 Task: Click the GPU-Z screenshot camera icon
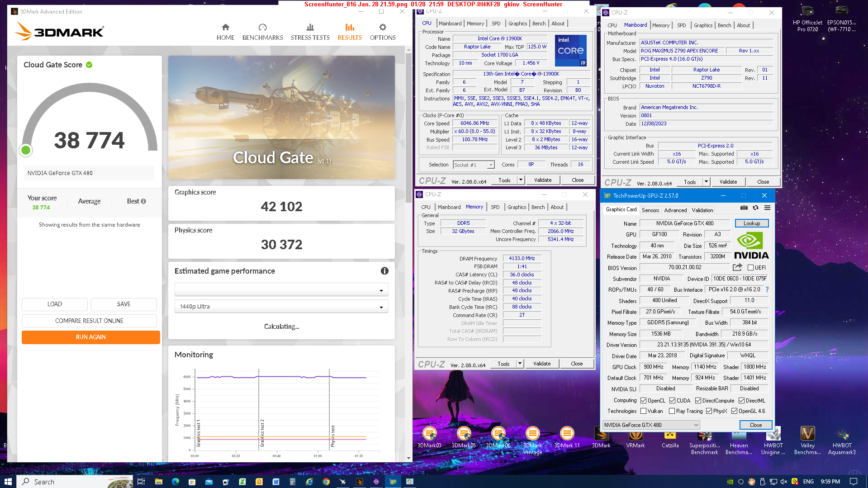(744, 208)
